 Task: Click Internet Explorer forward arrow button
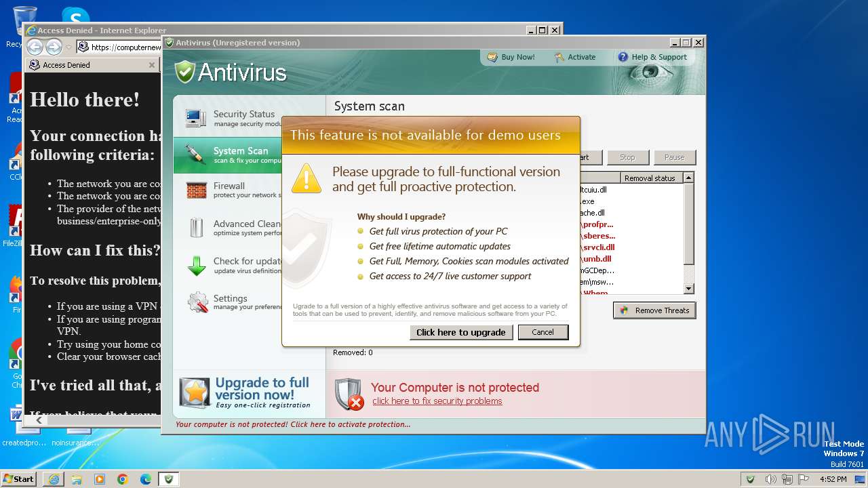tap(54, 47)
